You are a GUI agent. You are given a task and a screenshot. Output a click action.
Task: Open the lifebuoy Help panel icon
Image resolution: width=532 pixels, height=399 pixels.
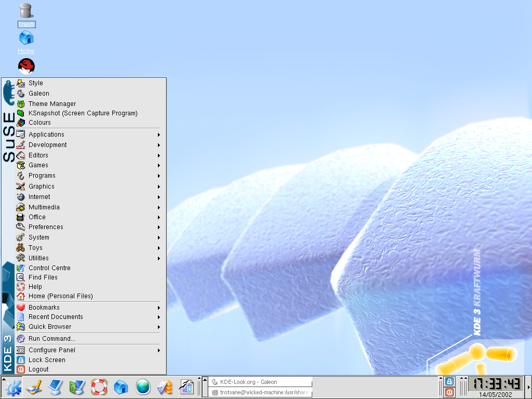(99, 387)
